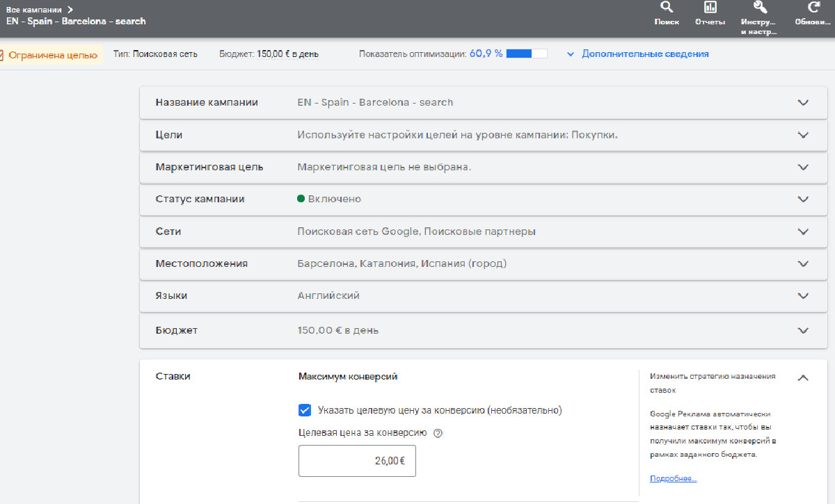The width and height of the screenshot is (835, 504).
Task: Open the tools and settings wrench icon
Action: click(760, 8)
